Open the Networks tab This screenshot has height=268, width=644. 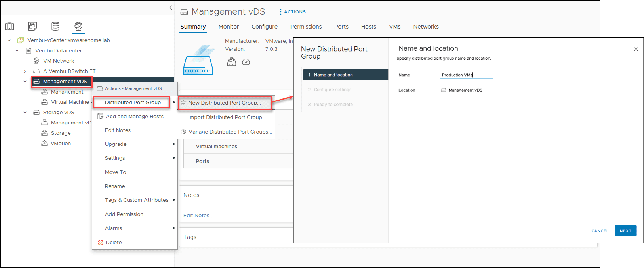tap(426, 27)
